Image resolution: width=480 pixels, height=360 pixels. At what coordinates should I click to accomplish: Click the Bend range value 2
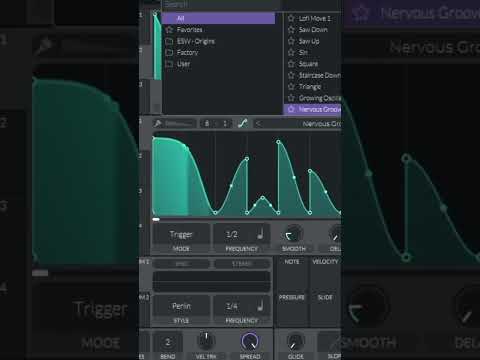point(168,342)
